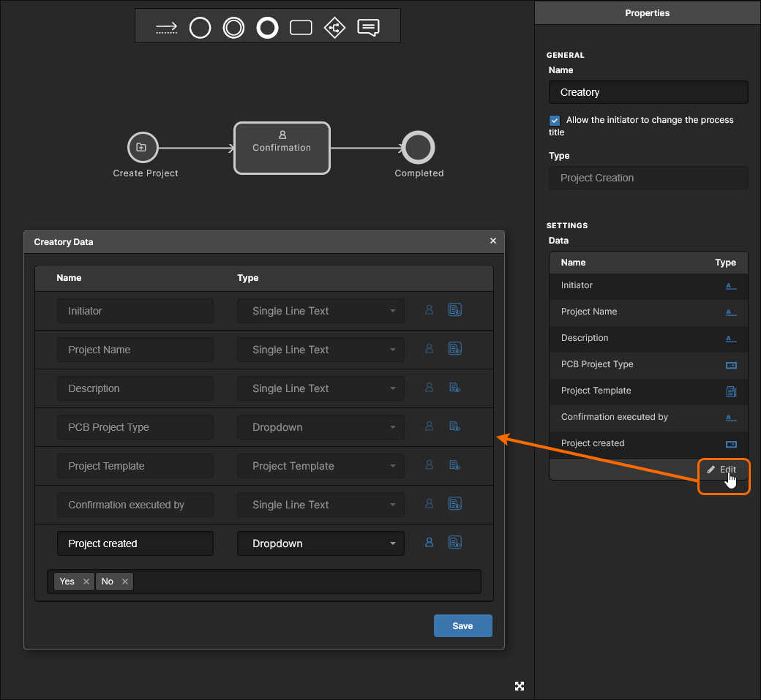This screenshot has width=761, height=700.
Task: Choose the end event thick-circle tool
Action: [x=267, y=28]
